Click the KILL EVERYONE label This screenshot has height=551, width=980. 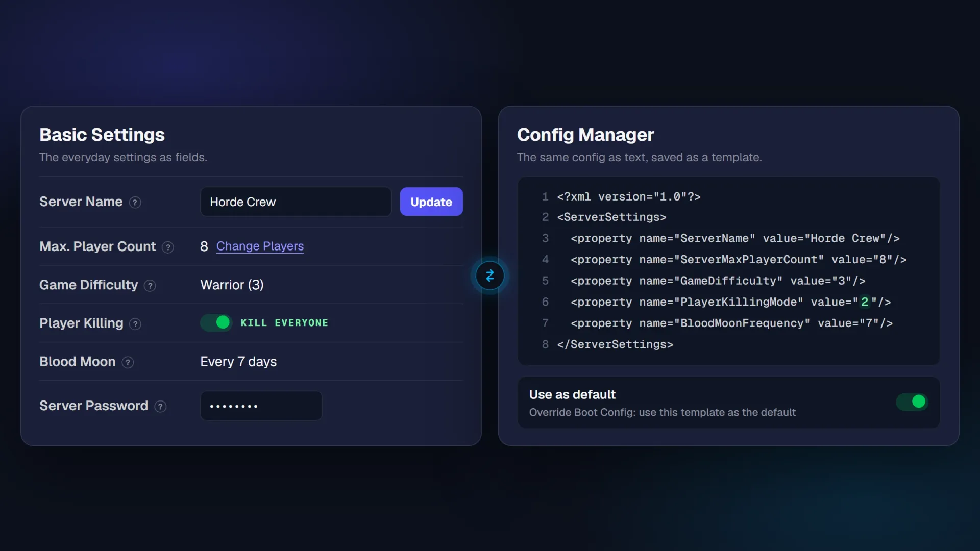tap(284, 323)
